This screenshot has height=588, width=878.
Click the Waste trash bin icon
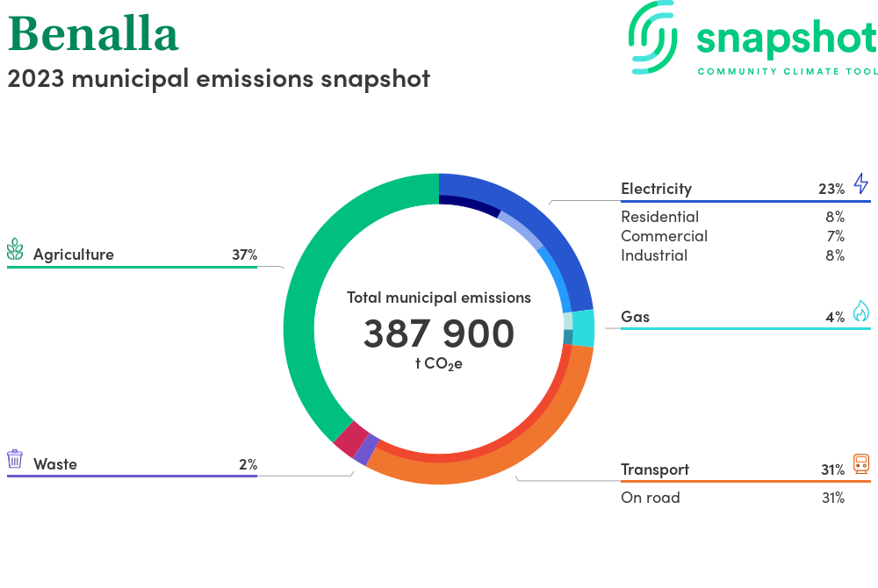tap(15, 459)
